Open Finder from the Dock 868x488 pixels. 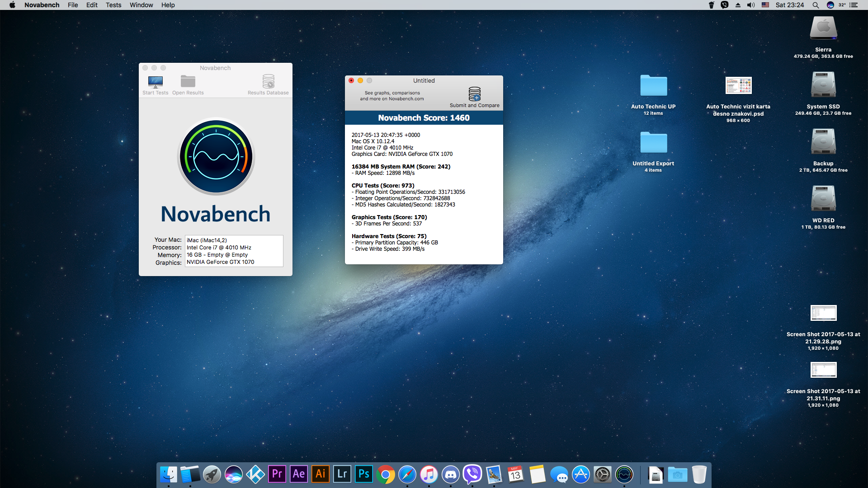click(169, 474)
